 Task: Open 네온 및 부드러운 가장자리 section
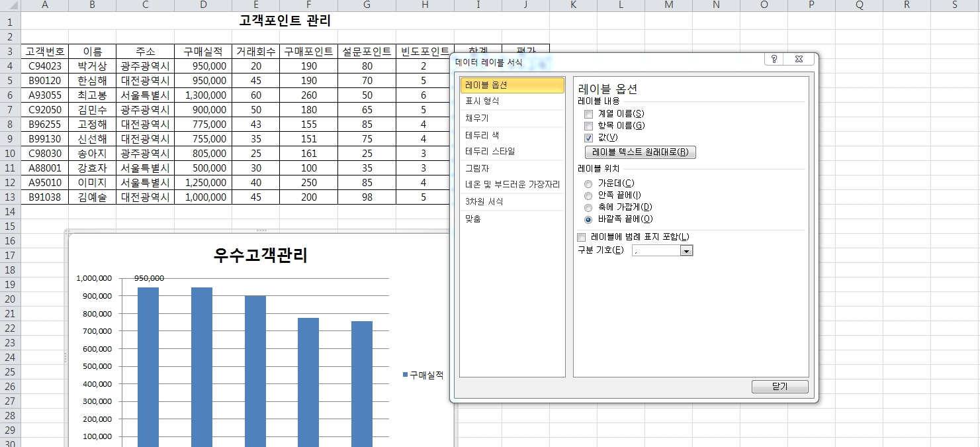(x=512, y=184)
